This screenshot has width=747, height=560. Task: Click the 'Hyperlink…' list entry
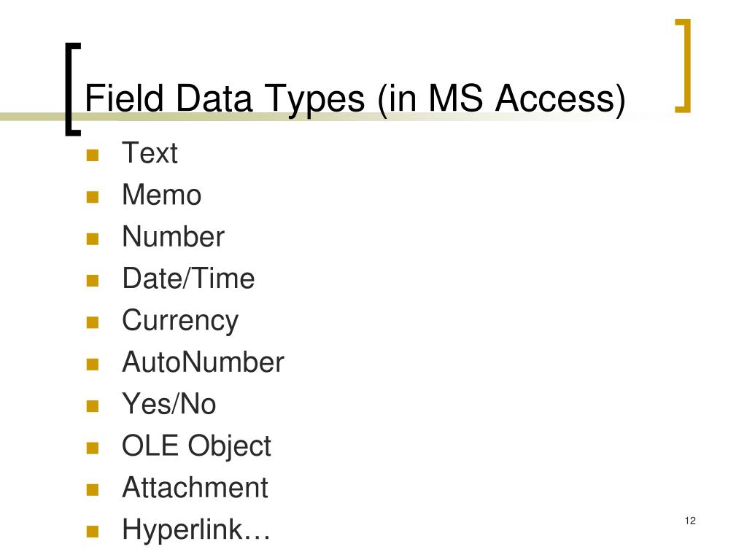click(x=196, y=529)
